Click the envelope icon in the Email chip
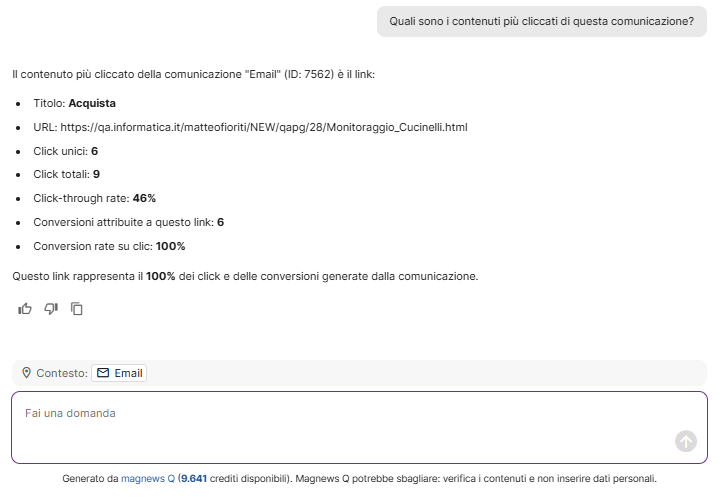Screen dimensions: 722x502 pos(103,373)
